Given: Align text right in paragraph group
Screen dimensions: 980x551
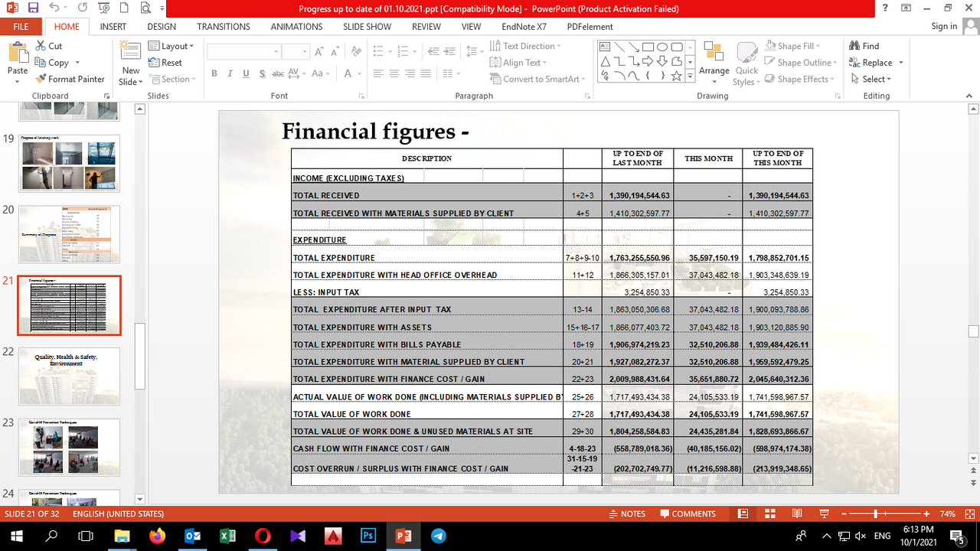Looking at the screenshot, I should [x=411, y=73].
